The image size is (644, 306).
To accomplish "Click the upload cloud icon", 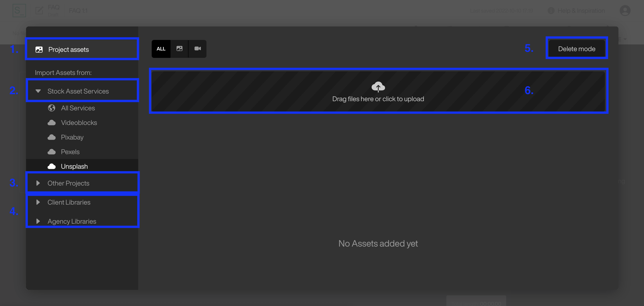I will 378,87.
